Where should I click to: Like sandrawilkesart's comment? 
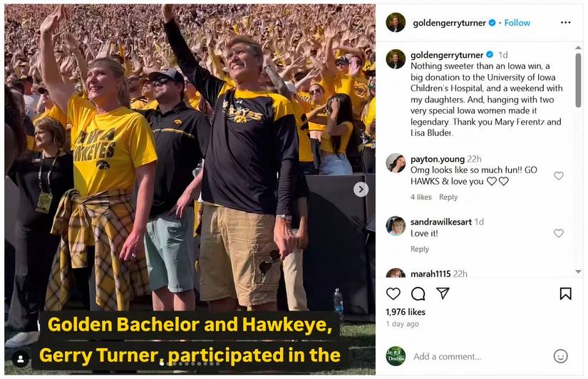click(x=559, y=233)
